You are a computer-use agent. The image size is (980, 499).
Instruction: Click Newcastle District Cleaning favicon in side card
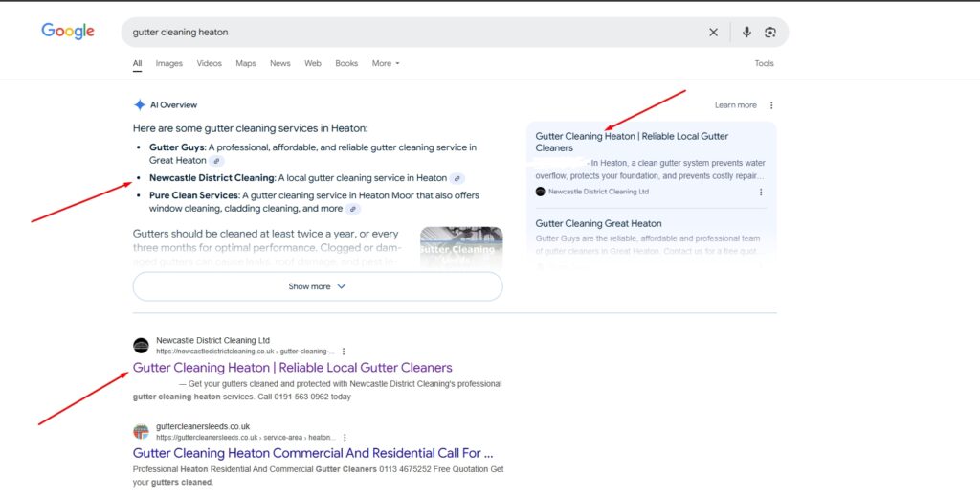click(x=540, y=192)
